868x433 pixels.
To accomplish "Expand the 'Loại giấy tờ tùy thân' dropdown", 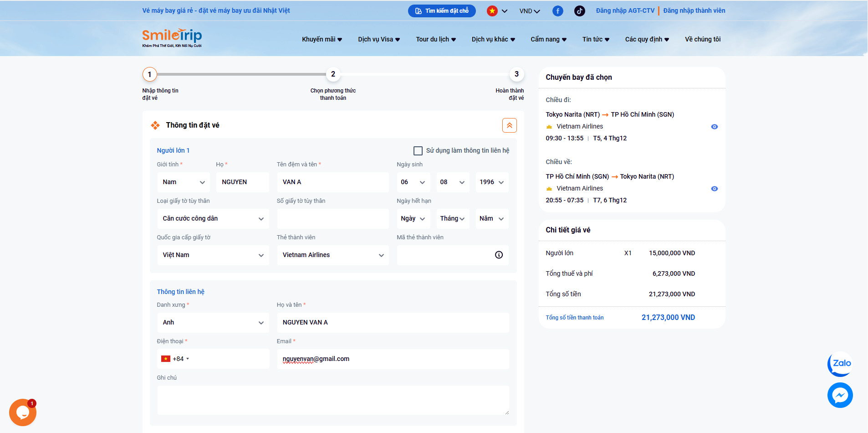I will [x=213, y=218].
